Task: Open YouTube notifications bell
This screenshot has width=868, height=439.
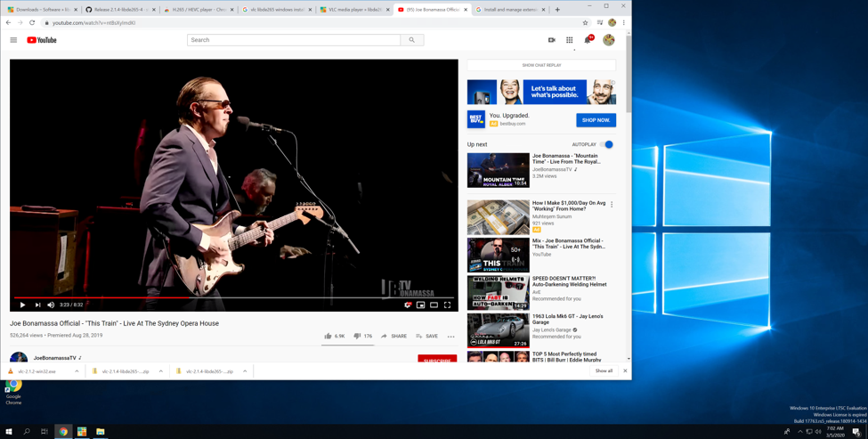Action: tap(588, 40)
